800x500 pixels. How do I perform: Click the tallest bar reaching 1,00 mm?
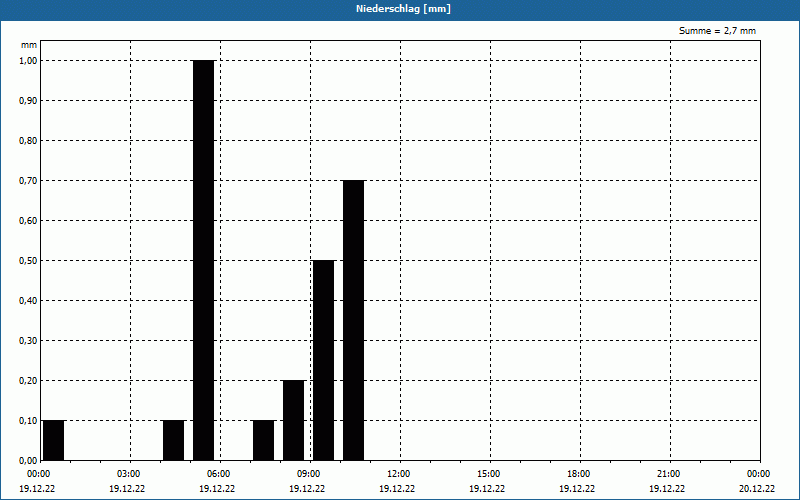tap(204, 260)
